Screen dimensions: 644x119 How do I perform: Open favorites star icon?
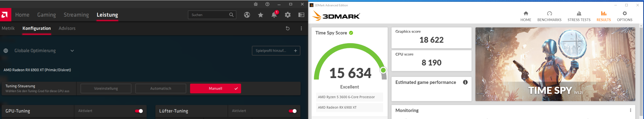(x=260, y=15)
